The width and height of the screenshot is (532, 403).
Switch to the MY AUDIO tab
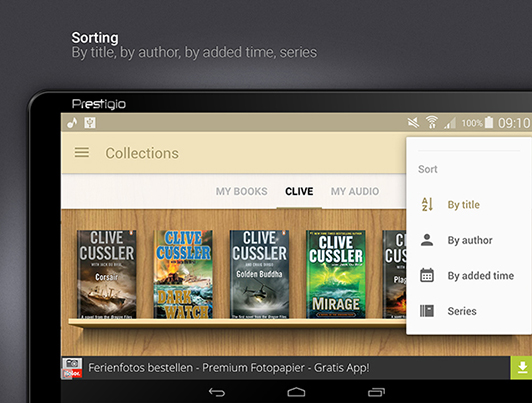coord(355,191)
